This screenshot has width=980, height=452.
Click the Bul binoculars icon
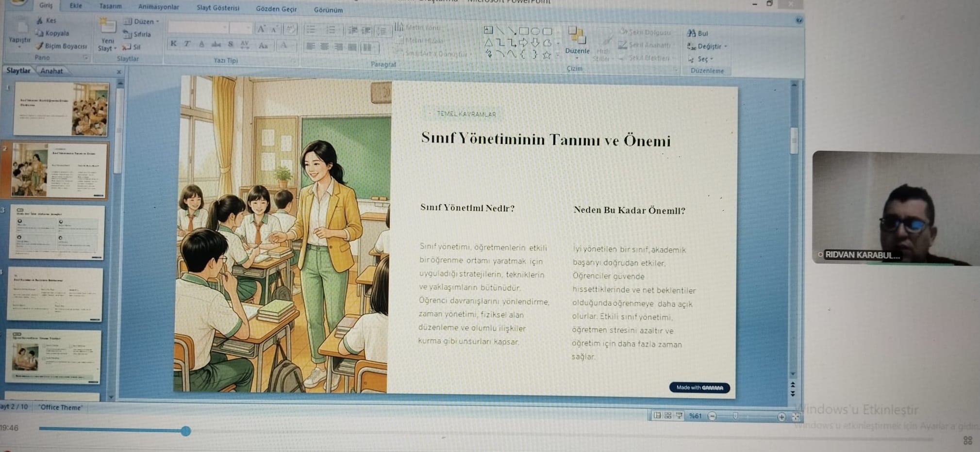coord(692,33)
